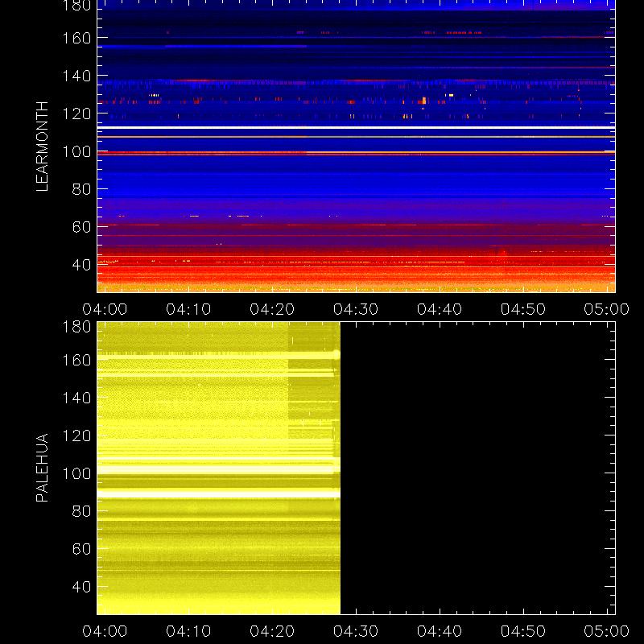Screen dimensions: 644x644
Task: Pick the 60 frequency label on Palehua plot
Action: (81, 549)
